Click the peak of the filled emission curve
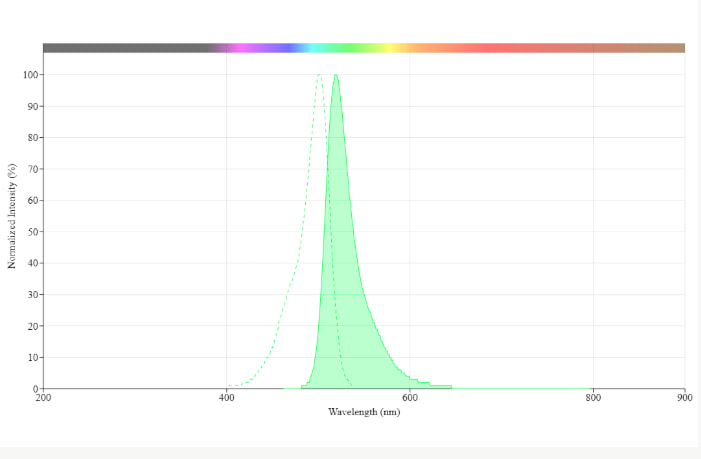701x459 pixels. pos(336,75)
